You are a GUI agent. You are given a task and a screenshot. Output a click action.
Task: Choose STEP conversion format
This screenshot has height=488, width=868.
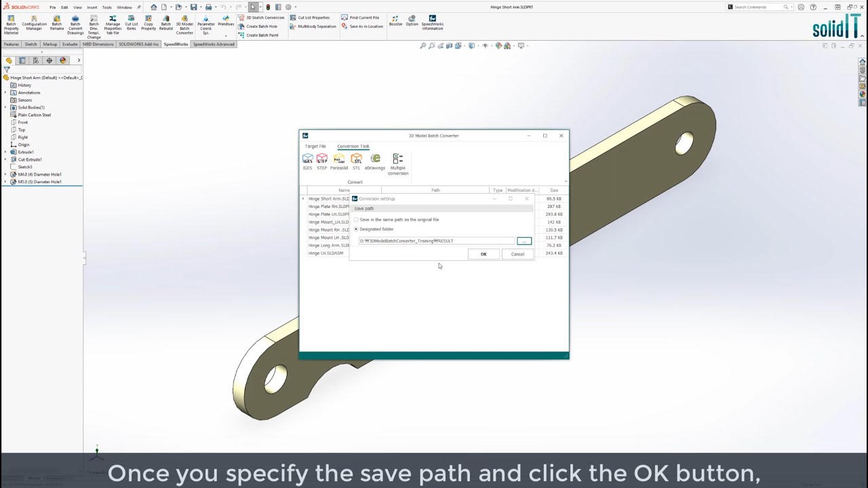tap(321, 162)
